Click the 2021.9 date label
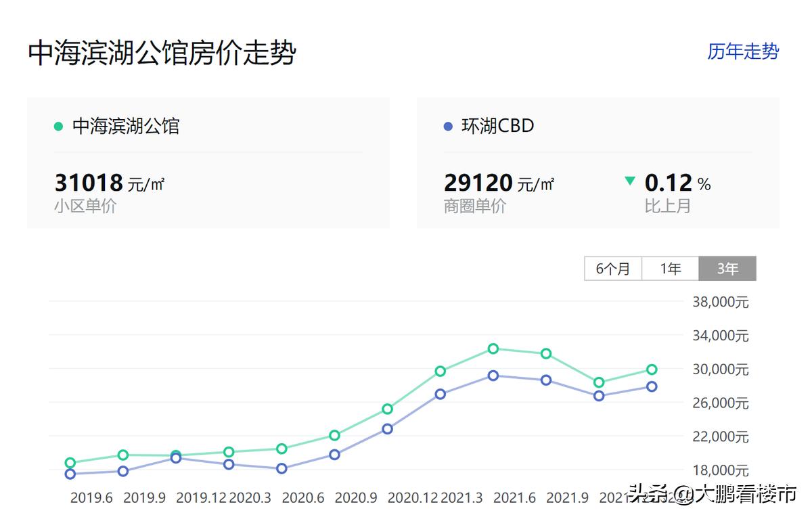This screenshot has width=812, height=519. coord(567,497)
